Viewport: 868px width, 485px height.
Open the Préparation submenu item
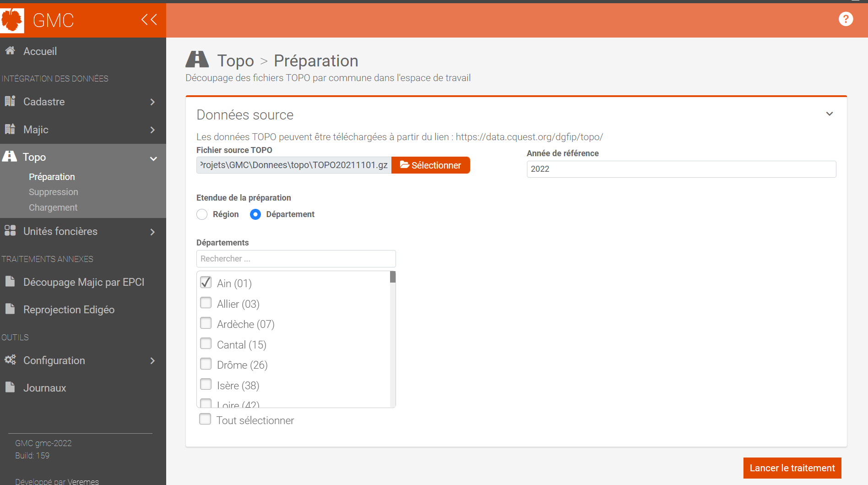(52, 177)
